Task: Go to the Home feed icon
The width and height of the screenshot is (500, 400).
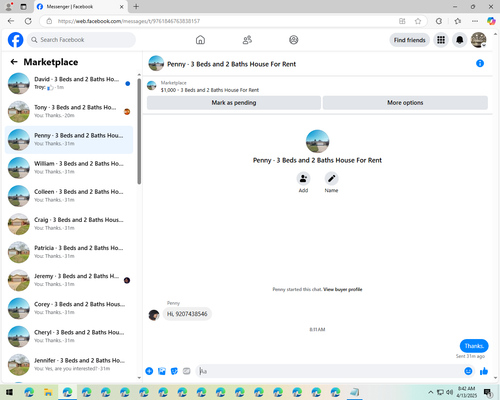Action: tap(200, 40)
